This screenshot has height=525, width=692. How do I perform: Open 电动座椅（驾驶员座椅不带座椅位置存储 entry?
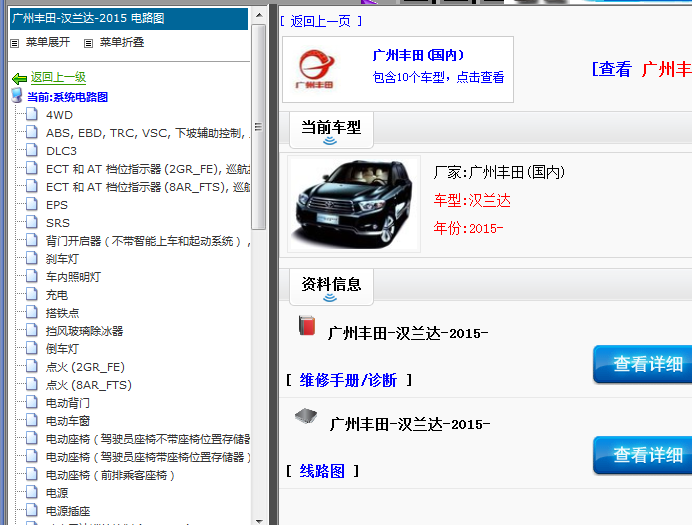pyautogui.click(x=148, y=439)
